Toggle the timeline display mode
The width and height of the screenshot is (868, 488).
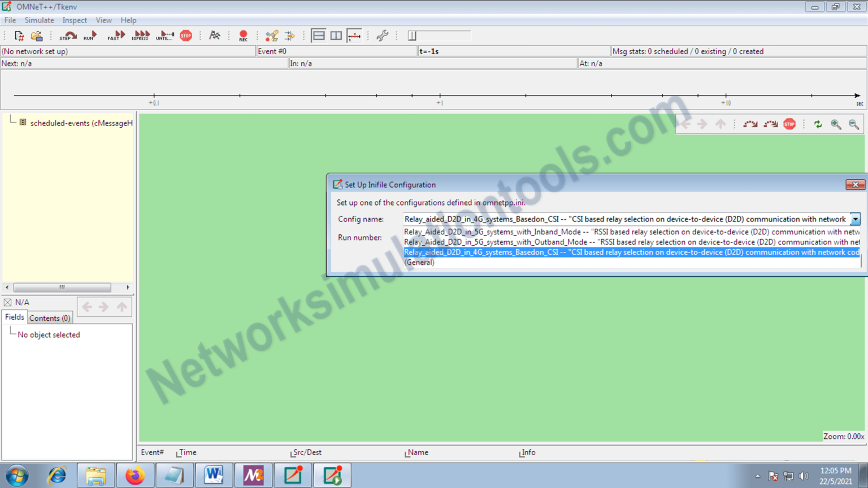pos(354,35)
